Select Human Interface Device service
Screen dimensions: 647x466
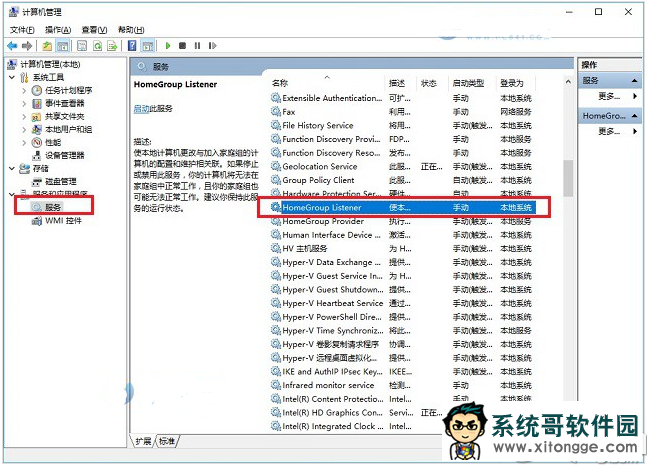pos(403,235)
